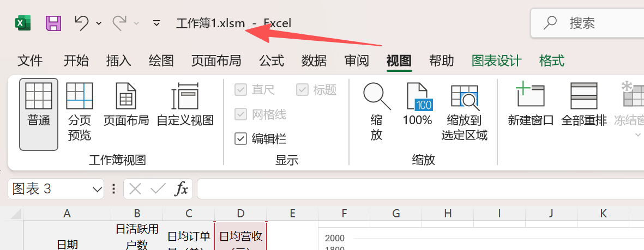Save the workbook with the purple disk icon
Viewport: 644px width, 250px height.
[53, 23]
